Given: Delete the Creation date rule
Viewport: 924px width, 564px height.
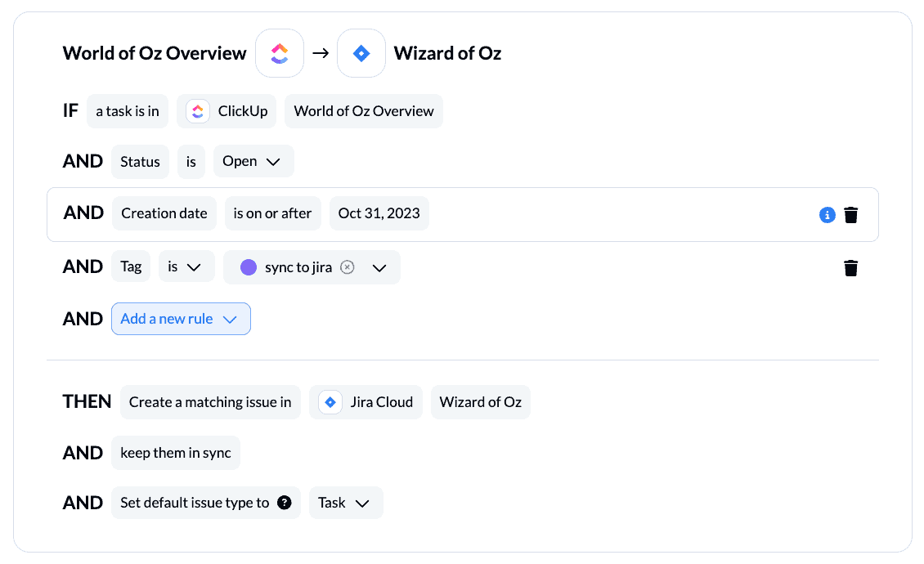Looking at the screenshot, I should (851, 215).
